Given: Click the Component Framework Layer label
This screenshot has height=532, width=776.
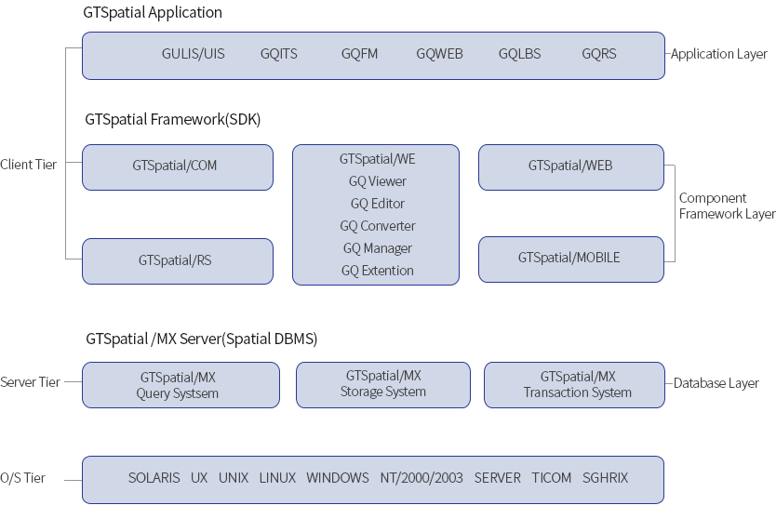Looking at the screenshot, I should coord(726,206).
